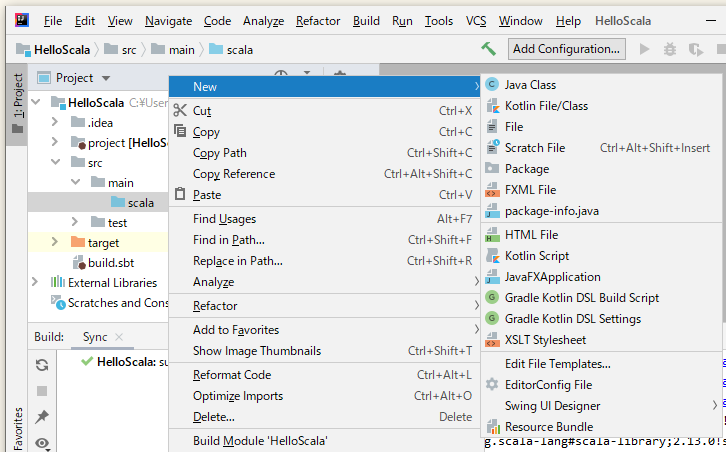Image resolution: width=726 pixels, height=452 pixels.
Task: Click the Gradle Kotlin DSL Build Script icon
Action: tap(492, 297)
